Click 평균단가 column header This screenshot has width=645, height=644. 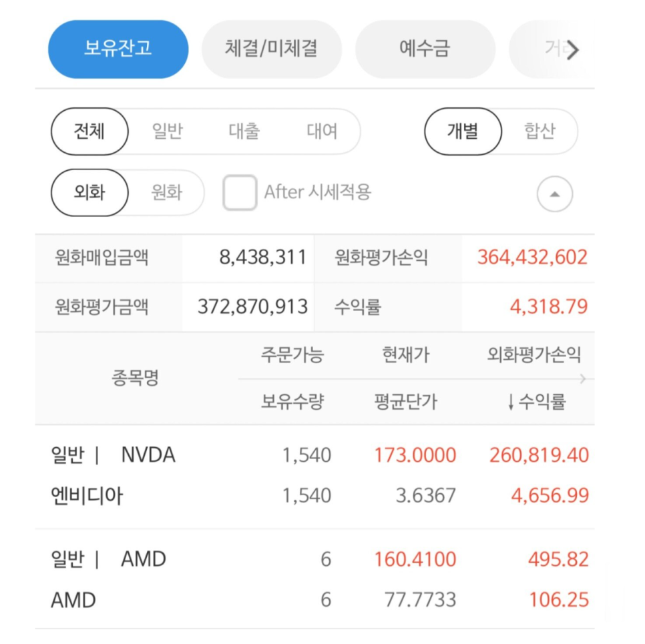click(405, 401)
